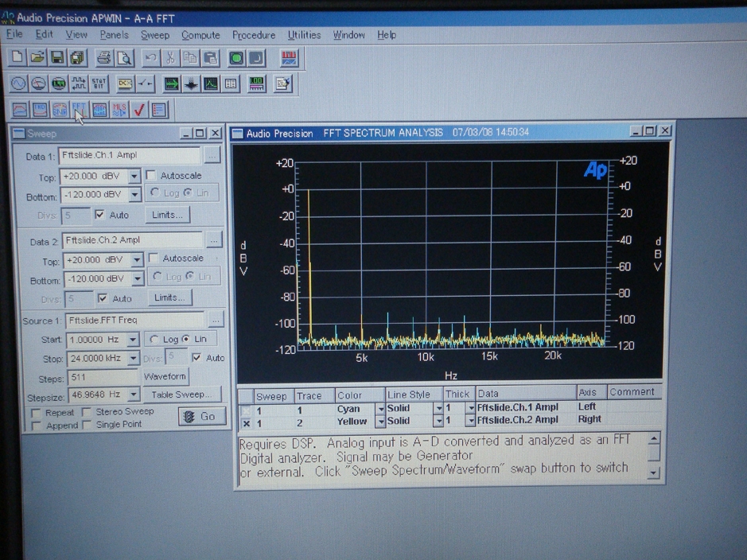Enable Autoscale for Data 2

click(154, 258)
